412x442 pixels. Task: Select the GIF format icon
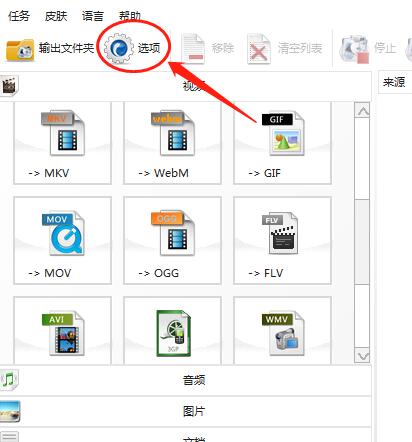click(x=283, y=133)
